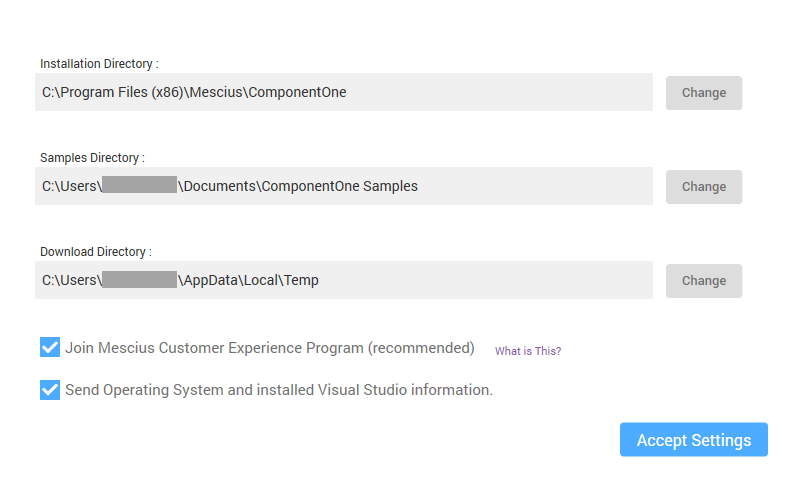Click redacted username in Samples Directory path
Image resolution: width=812 pixels, height=481 pixels.
139,186
